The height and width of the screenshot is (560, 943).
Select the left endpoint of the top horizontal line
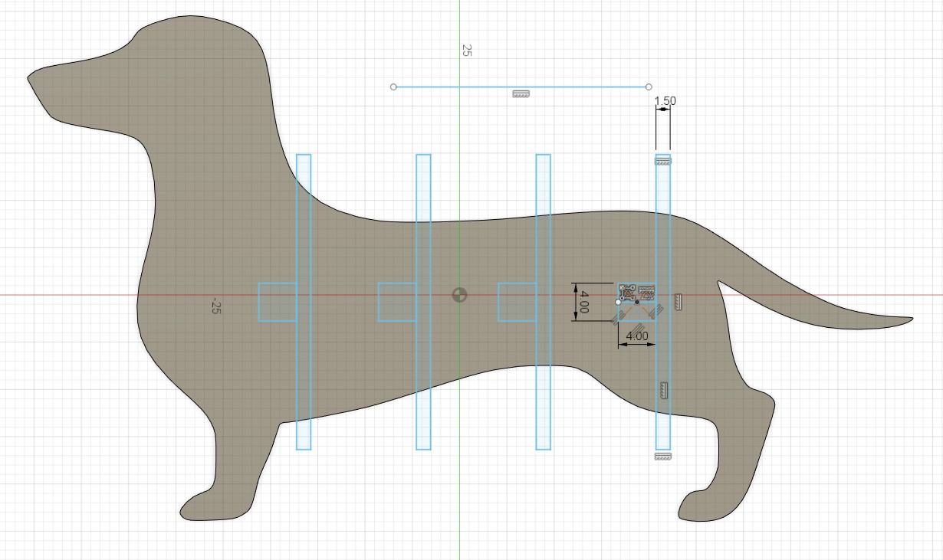pos(393,87)
